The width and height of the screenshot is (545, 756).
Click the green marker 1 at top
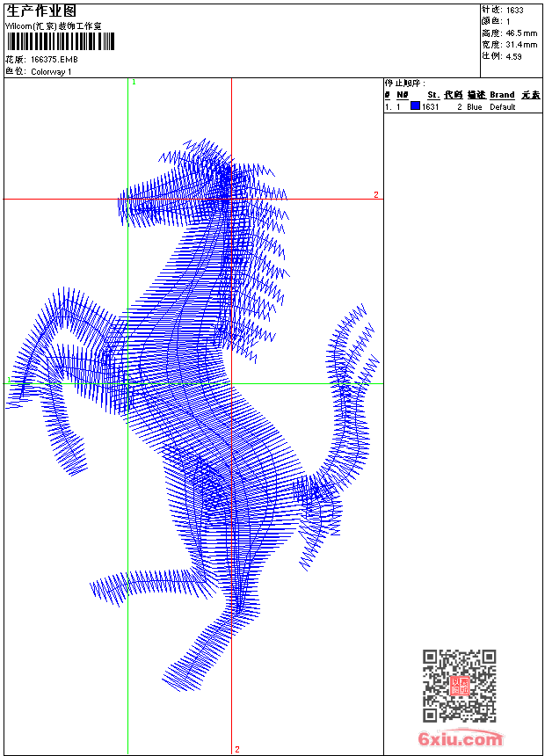point(134,82)
